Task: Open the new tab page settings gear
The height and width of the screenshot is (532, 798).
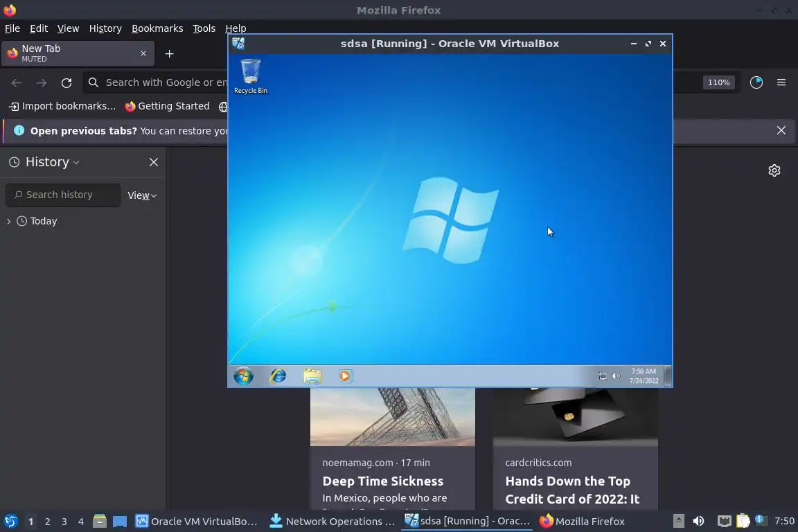Action: [x=774, y=170]
